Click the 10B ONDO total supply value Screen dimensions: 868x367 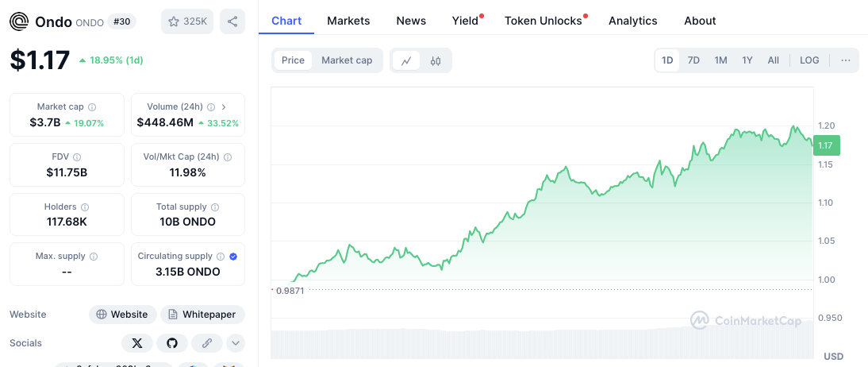click(x=188, y=222)
